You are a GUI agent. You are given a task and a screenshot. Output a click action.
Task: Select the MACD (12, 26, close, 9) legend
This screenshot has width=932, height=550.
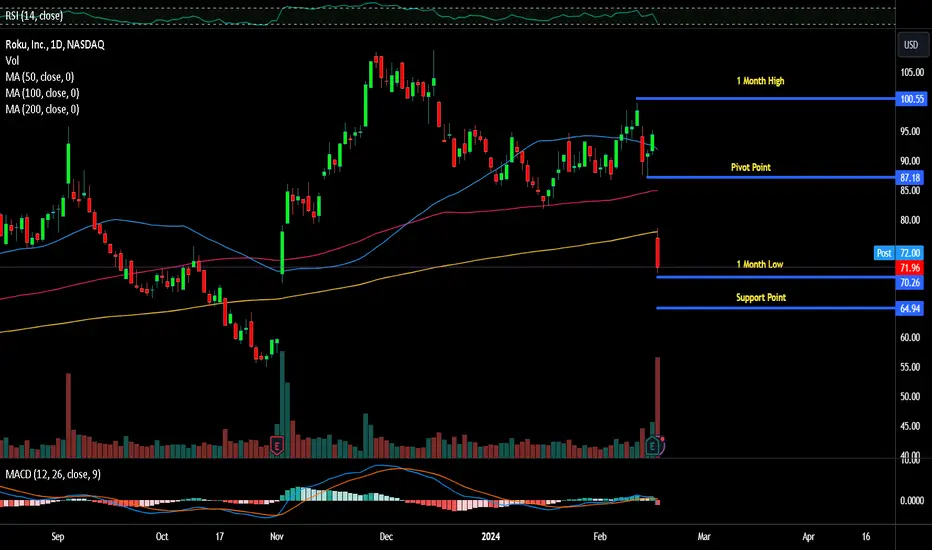click(x=53, y=474)
